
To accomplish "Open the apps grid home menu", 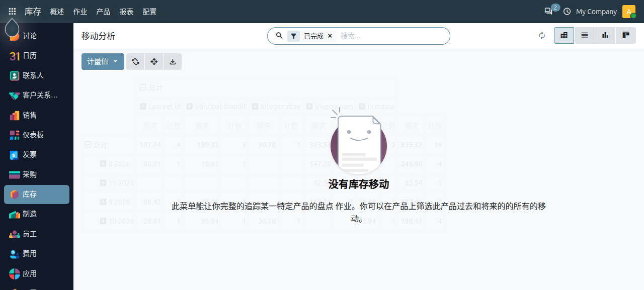I will pos(12,12).
